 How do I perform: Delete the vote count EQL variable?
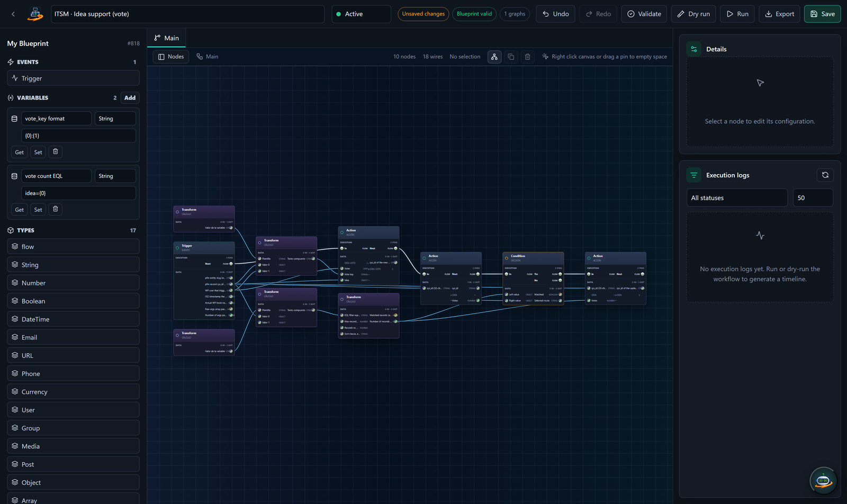[56, 209]
